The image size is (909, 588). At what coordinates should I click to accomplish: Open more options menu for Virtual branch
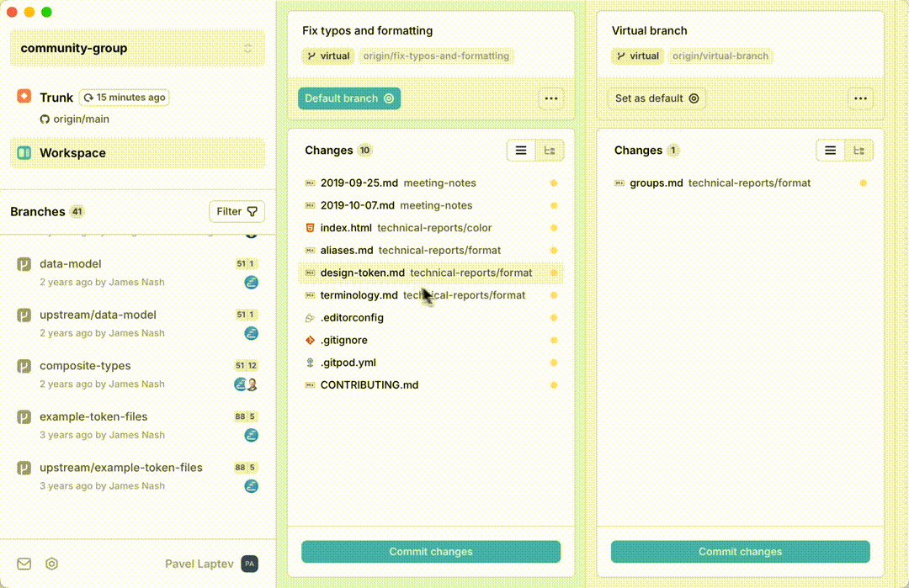pyautogui.click(x=860, y=98)
